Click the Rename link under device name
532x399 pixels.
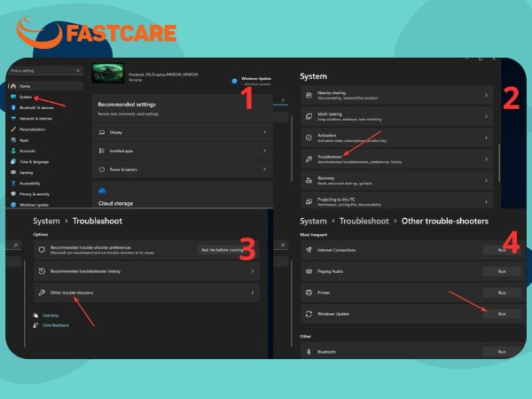(135, 80)
